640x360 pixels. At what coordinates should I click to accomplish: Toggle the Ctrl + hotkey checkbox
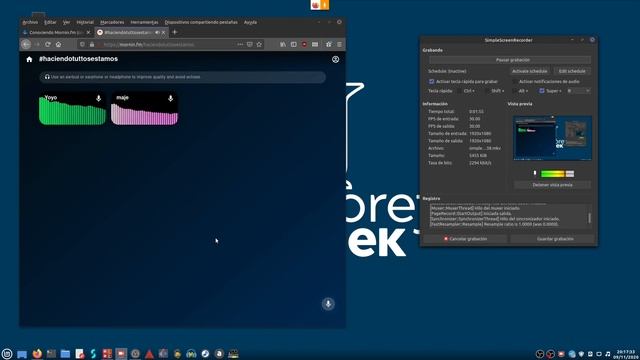pyautogui.click(x=459, y=91)
